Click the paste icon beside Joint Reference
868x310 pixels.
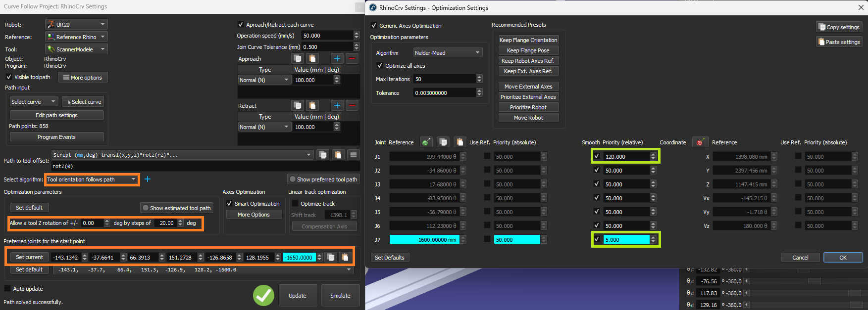pyautogui.click(x=460, y=142)
